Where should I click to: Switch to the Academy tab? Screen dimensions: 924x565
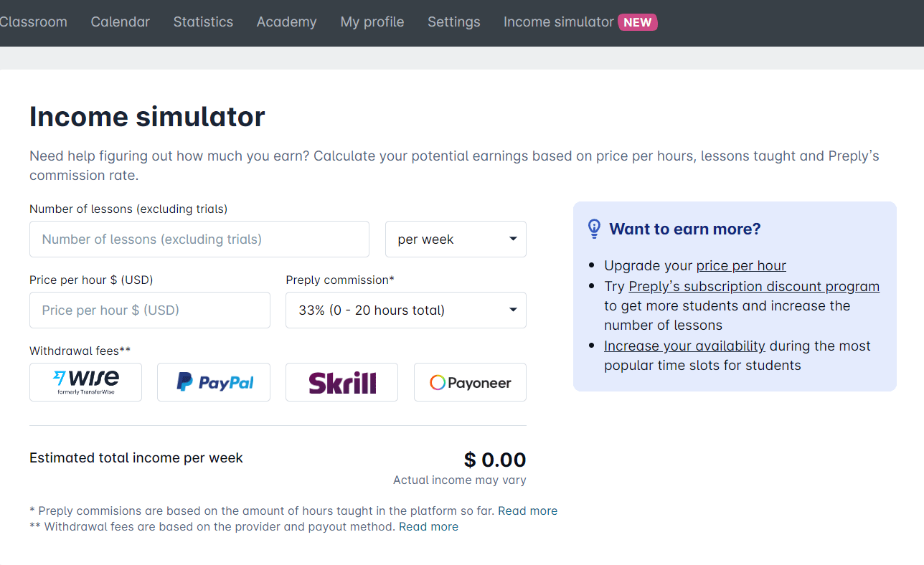coord(286,22)
